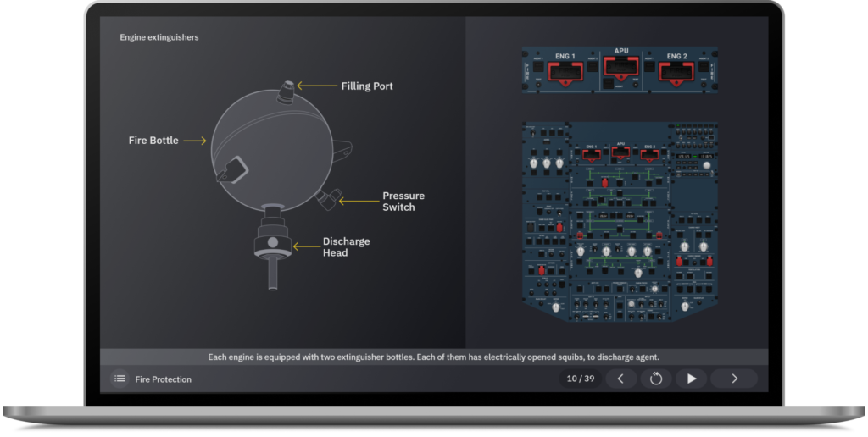Select the Filling Port label
868x437 pixels.
(367, 86)
